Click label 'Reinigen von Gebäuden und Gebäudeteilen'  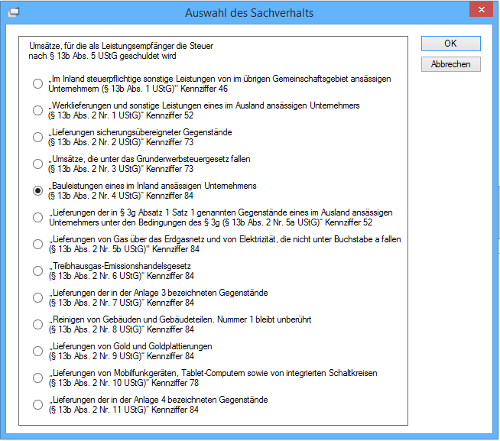[133, 320]
